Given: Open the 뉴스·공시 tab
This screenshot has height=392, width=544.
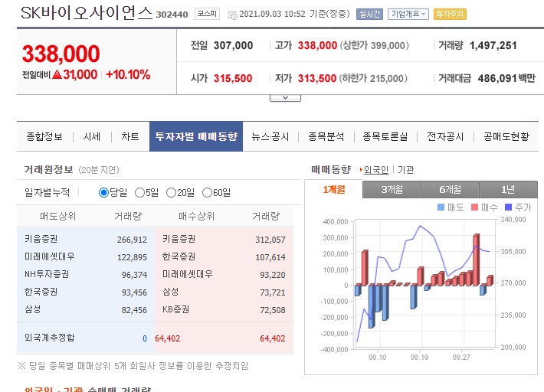Looking at the screenshot, I should (x=270, y=136).
